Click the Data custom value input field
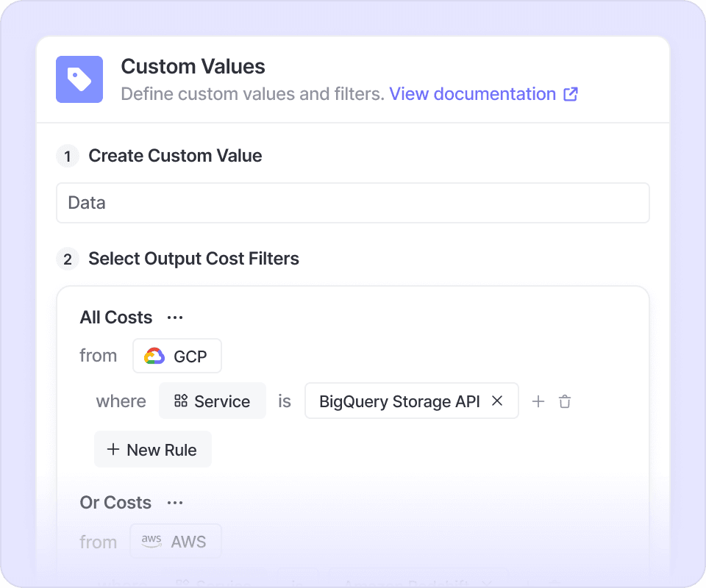The height and width of the screenshot is (588, 706). pyautogui.click(x=353, y=203)
